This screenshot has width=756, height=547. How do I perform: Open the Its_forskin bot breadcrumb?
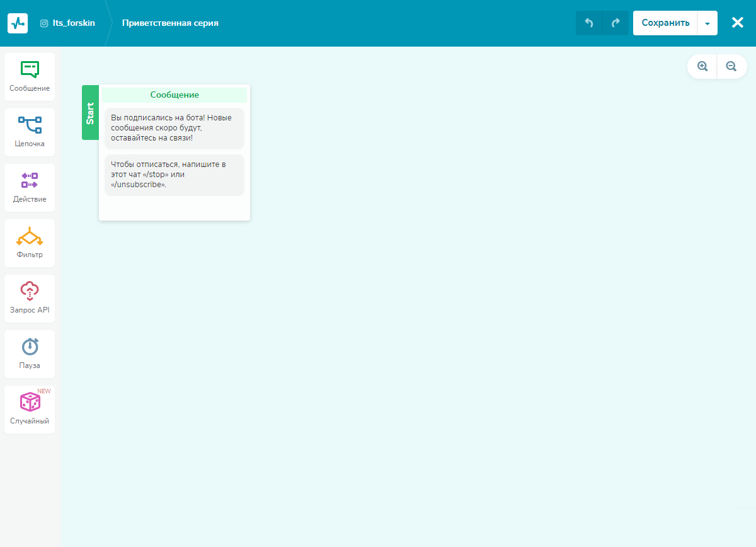pos(68,23)
